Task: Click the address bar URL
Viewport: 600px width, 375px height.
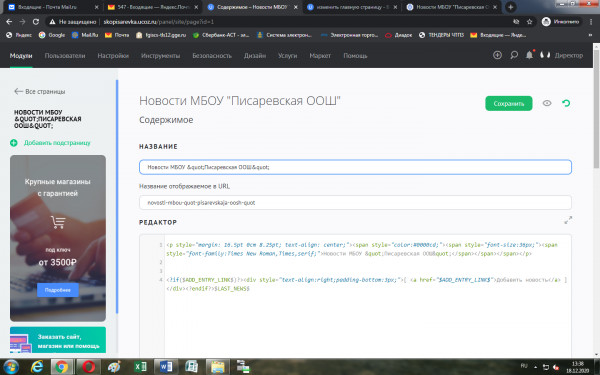Action: 159,22
